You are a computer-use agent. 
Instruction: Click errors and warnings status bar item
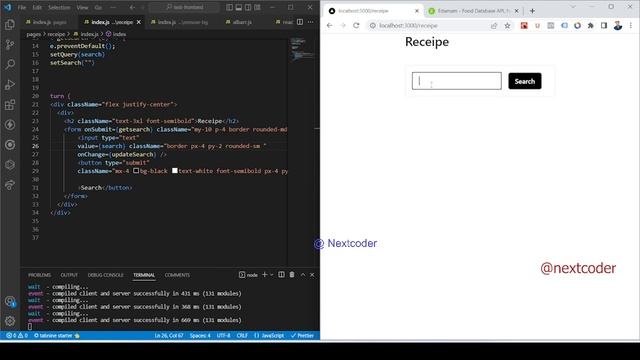coord(17,336)
